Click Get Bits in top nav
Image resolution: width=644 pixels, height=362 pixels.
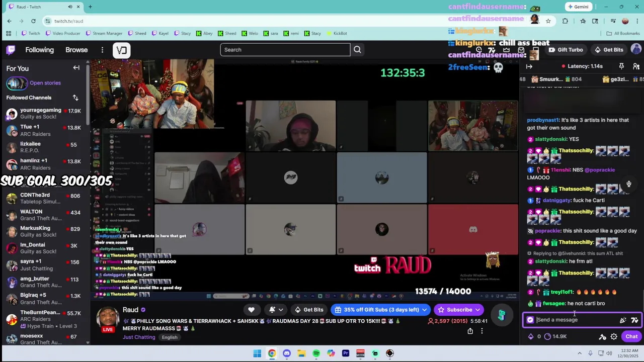coord(609,50)
